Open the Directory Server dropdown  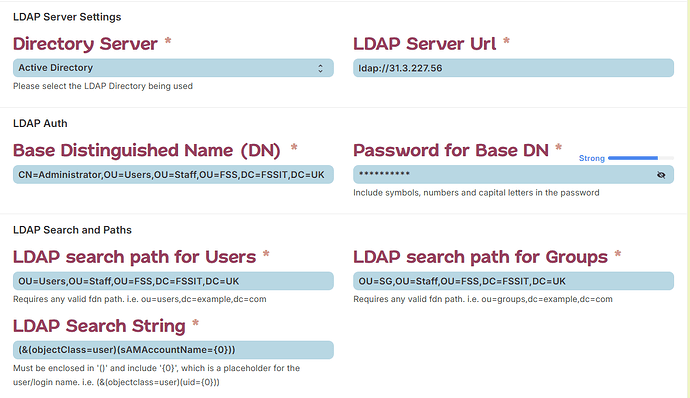173,68
